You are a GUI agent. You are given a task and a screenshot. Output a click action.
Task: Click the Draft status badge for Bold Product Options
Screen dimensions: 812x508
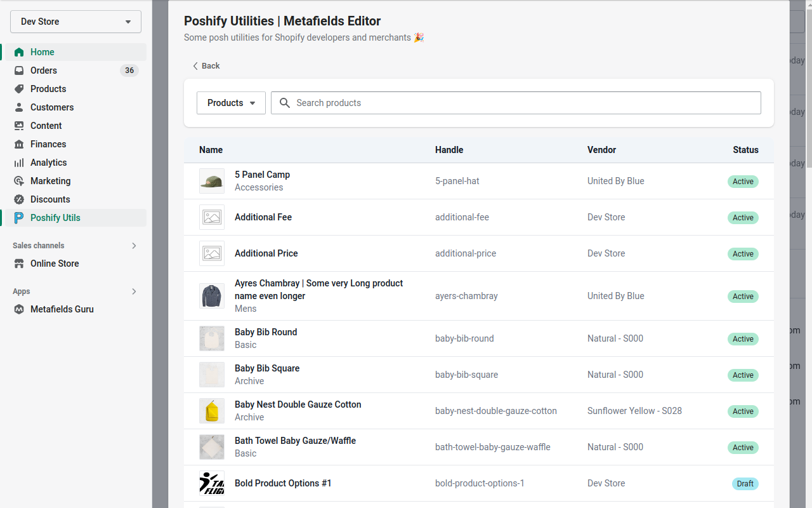tap(745, 484)
